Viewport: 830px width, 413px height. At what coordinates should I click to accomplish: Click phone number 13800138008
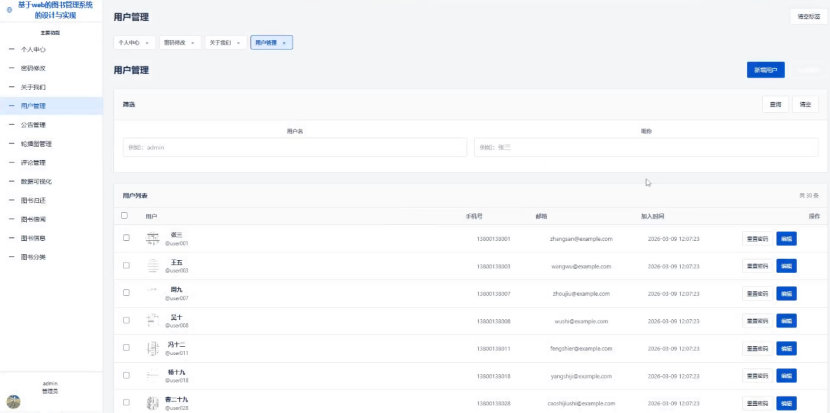pos(493,321)
